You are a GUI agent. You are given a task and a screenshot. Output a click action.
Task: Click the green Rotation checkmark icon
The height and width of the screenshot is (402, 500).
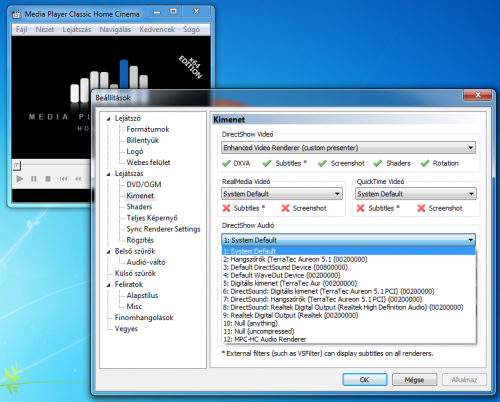coord(425,163)
